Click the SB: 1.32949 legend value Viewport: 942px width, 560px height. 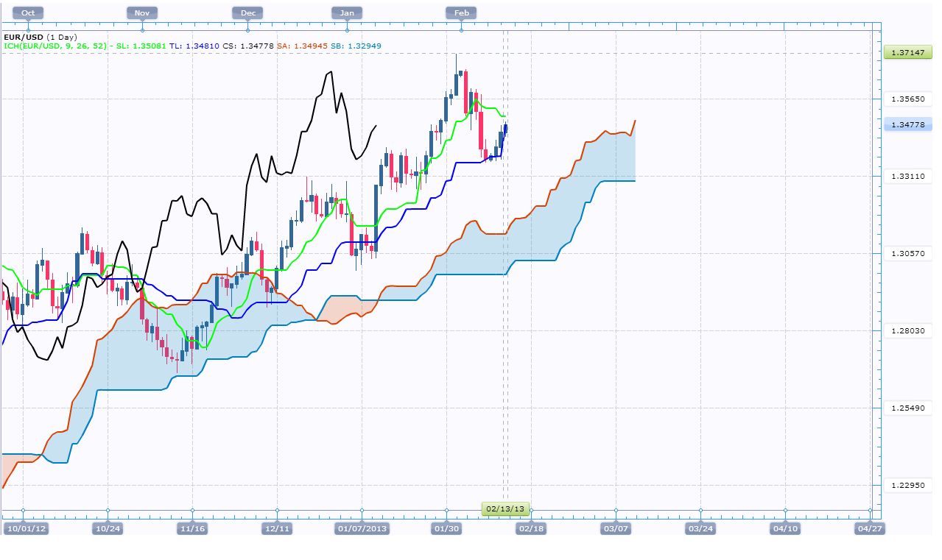tap(356, 46)
